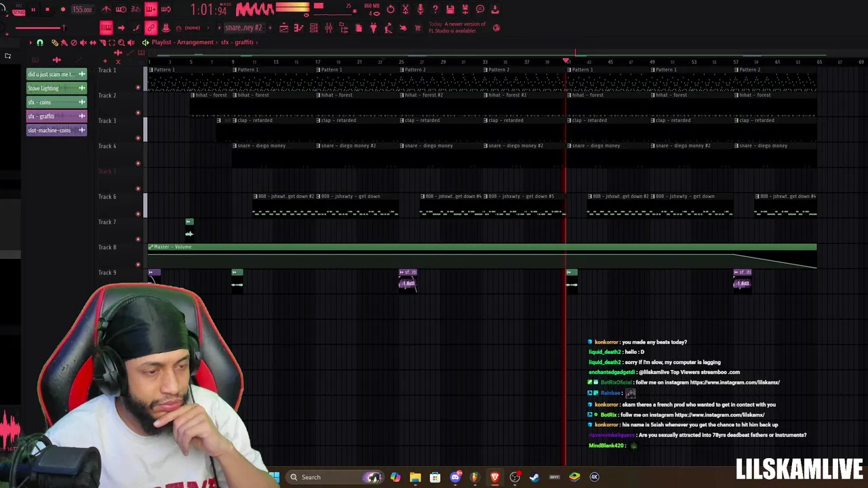Open the mixer icon

[328, 28]
